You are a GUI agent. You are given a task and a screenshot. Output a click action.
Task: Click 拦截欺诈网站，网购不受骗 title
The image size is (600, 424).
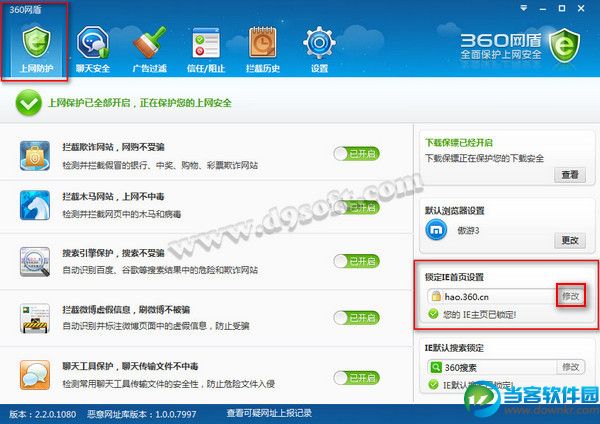114,147
